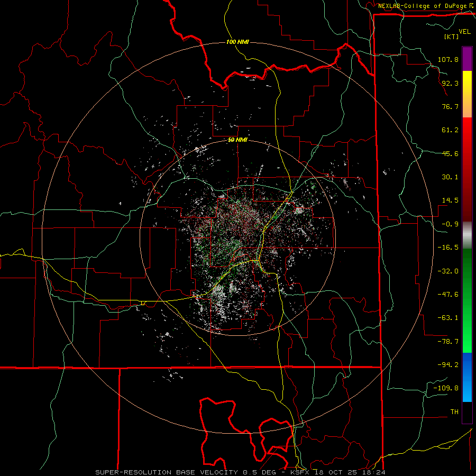The height and width of the screenshot is (476, 476).
Task: Select the 107.8 scale value
Action: coord(448,59)
